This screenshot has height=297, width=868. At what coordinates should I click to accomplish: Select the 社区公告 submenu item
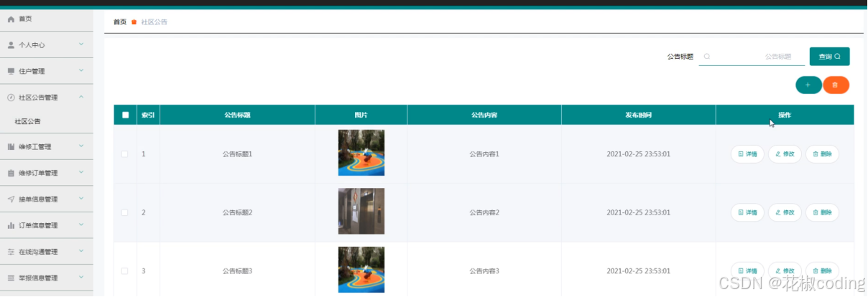pos(47,121)
